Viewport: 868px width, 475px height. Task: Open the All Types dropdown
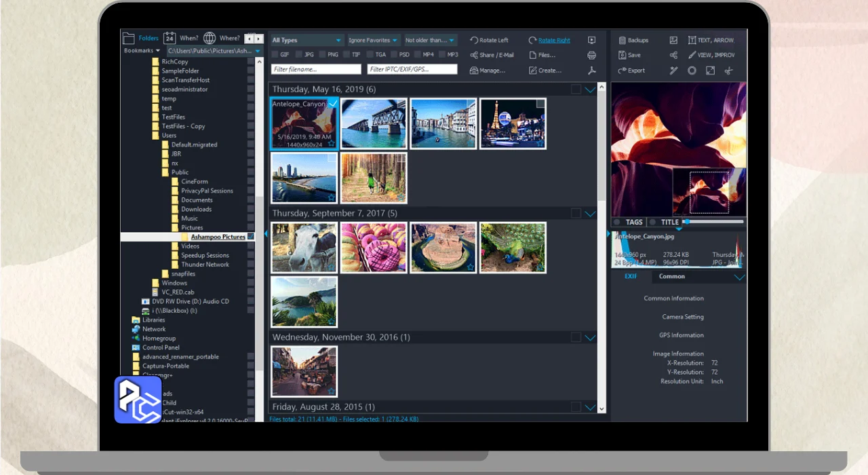307,40
